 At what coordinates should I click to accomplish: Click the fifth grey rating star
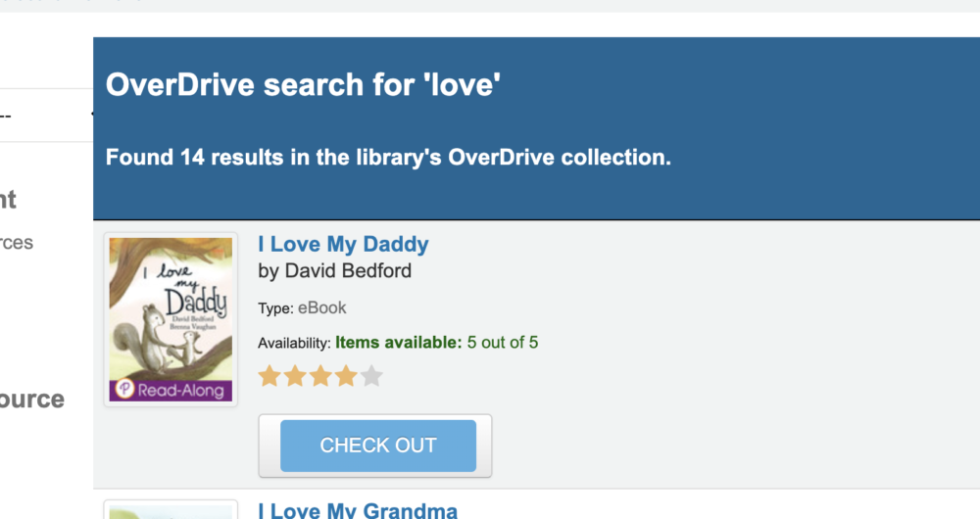[371, 376]
